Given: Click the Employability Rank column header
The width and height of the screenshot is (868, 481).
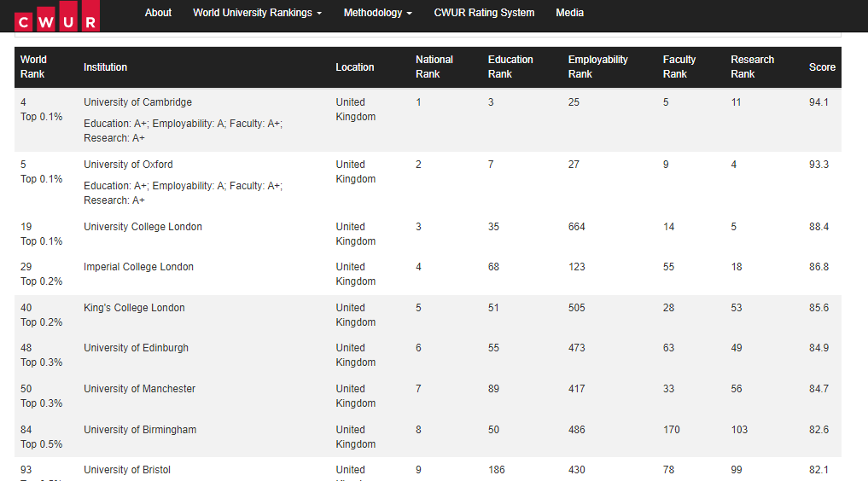Looking at the screenshot, I should (x=597, y=67).
